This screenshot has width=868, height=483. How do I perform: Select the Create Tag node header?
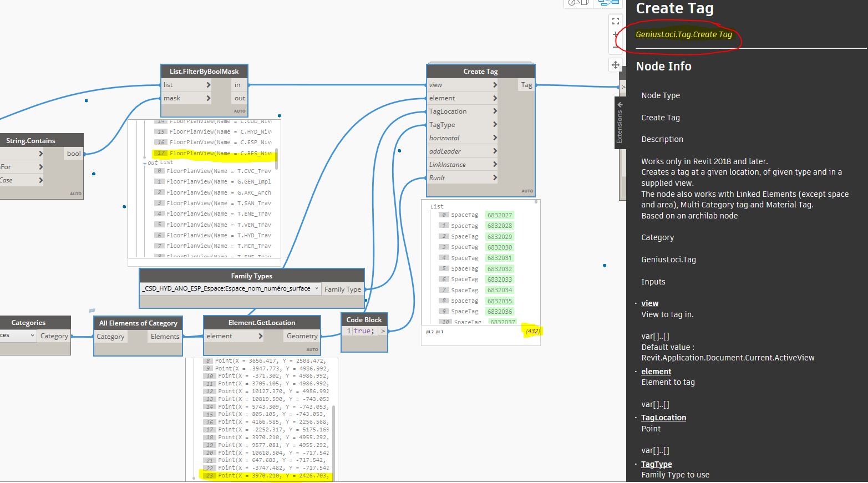pyautogui.click(x=480, y=71)
